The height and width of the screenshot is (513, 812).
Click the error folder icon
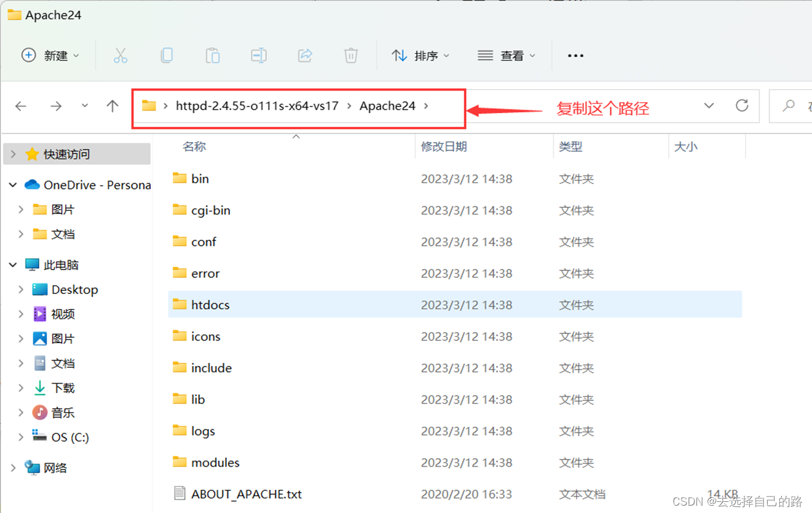[x=179, y=272]
